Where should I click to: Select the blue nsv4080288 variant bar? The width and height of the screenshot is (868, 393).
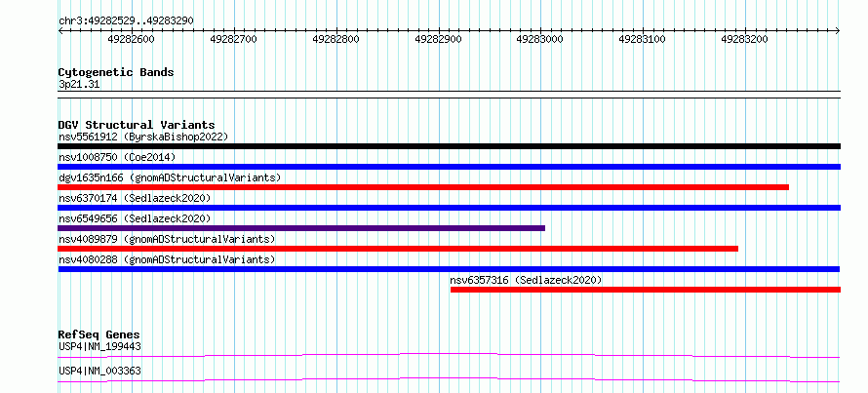point(449,269)
